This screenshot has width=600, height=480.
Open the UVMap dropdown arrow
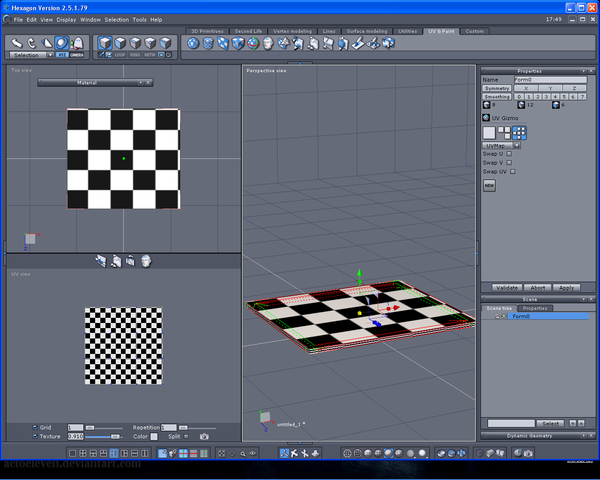(x=517, y=145)
